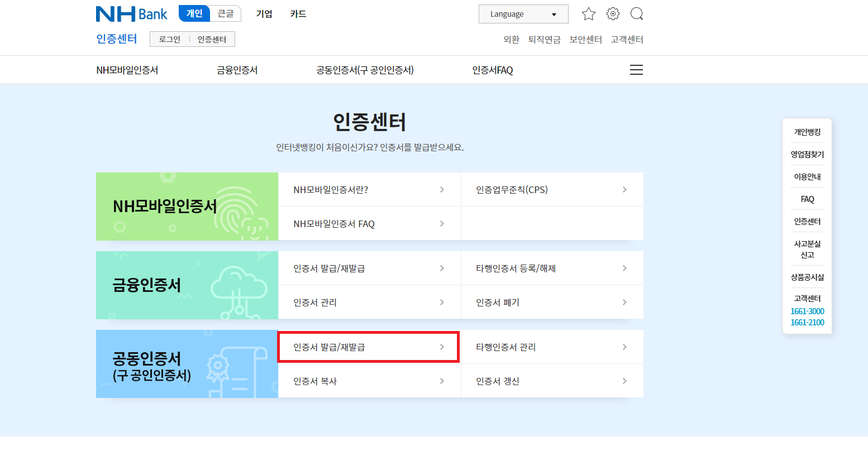Open 타행인증서 등록/해제 item
Screen dimensions: 868x456
coord(552,268)
